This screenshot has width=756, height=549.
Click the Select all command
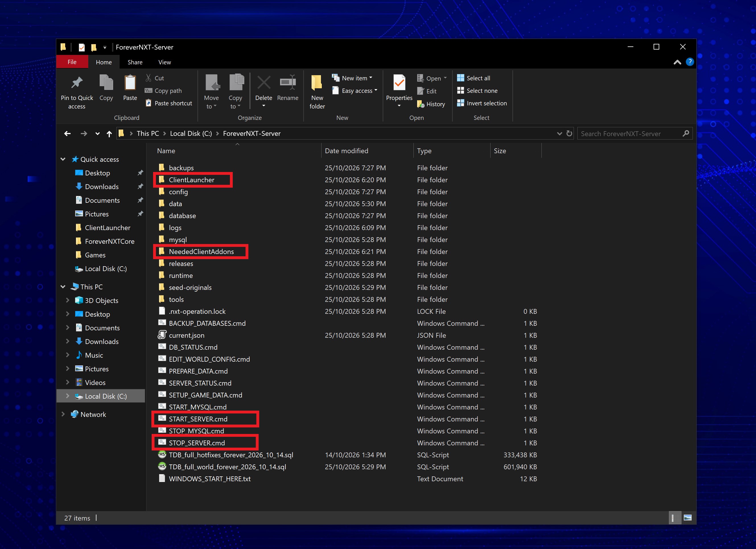(474, 78)
